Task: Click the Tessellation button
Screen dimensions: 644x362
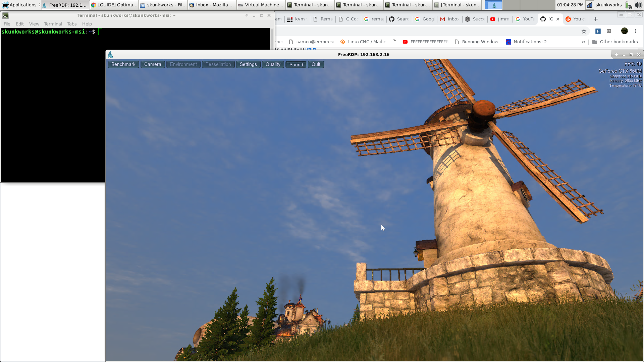Action: click(218, 64)
